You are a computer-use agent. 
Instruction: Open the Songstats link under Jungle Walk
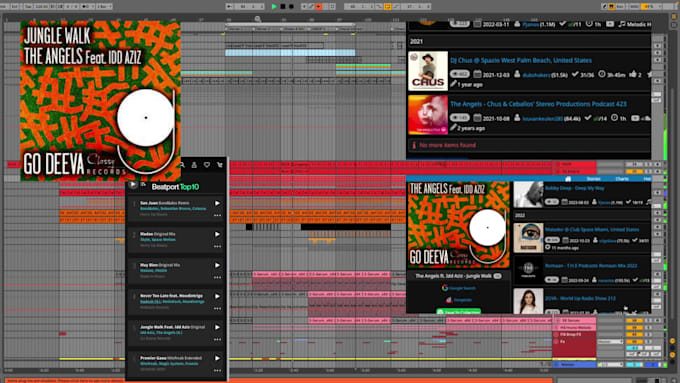tap(459, 300)
